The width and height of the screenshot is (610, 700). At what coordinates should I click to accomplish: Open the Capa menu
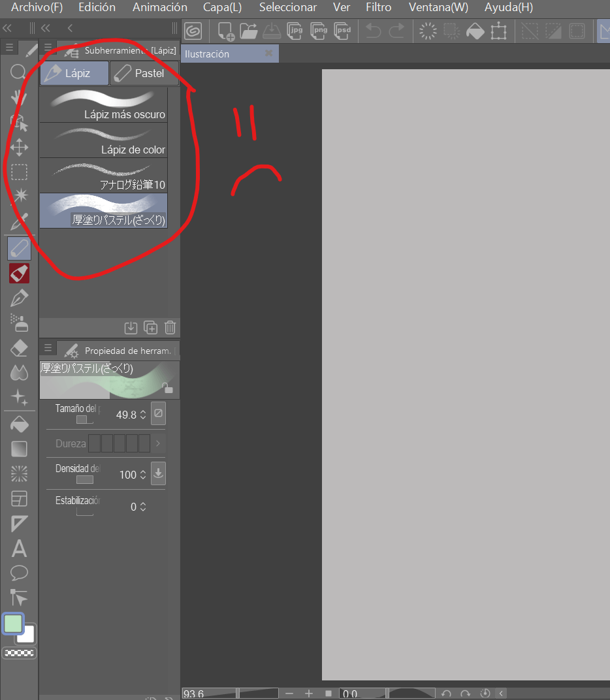click(222, 8)
